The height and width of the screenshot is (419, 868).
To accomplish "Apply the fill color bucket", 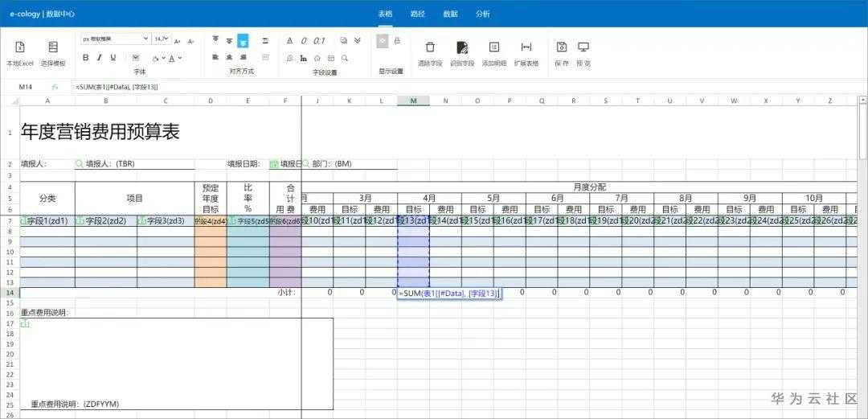I will pyautogui.click(x=156, y=58).
